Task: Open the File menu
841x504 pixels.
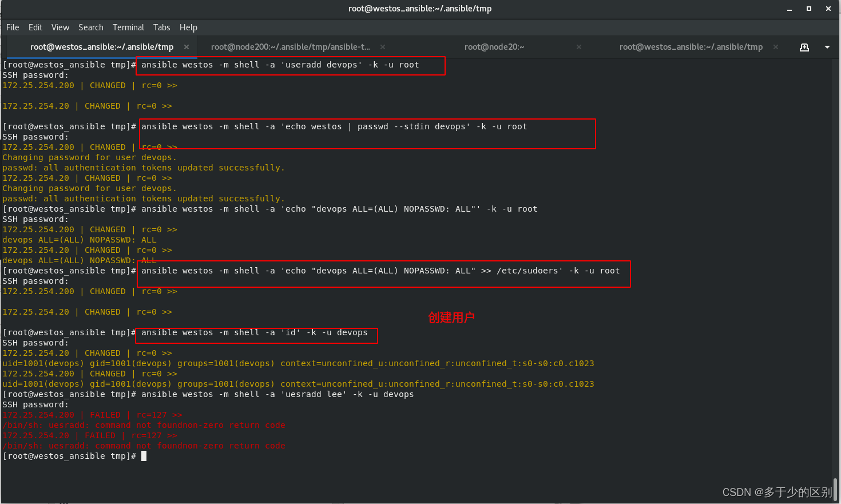Action: pyautogui.click(x=13, y=27)
